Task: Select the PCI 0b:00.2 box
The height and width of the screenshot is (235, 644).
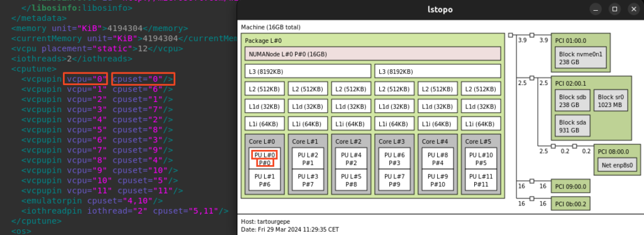Action: [x=570, y=203]
